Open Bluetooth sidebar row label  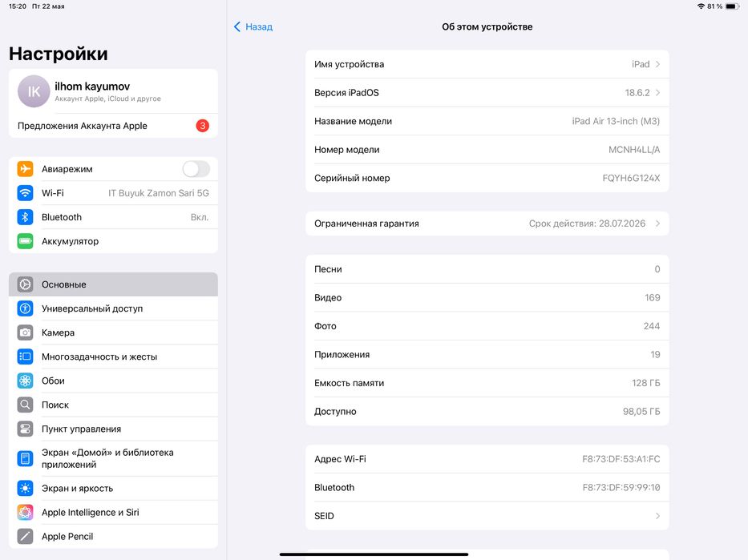pos(62,217)
